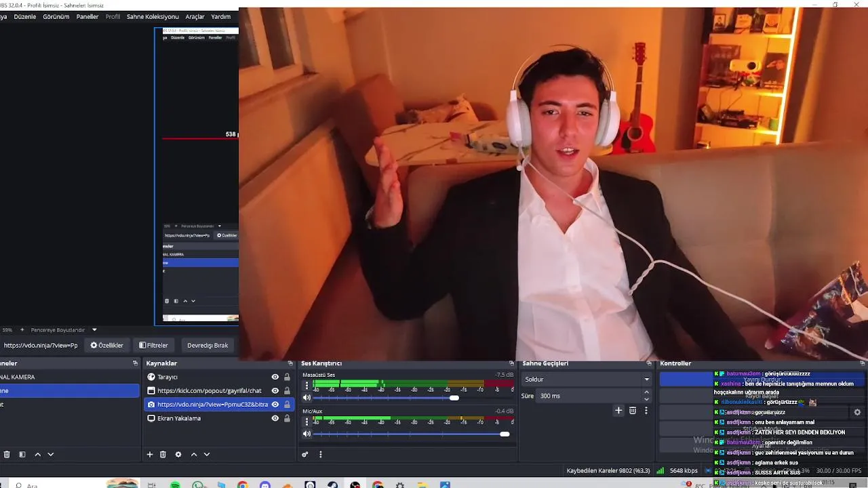Mute Masaüstü Ses audio
The image size is (868, 488).
point(307,398)
